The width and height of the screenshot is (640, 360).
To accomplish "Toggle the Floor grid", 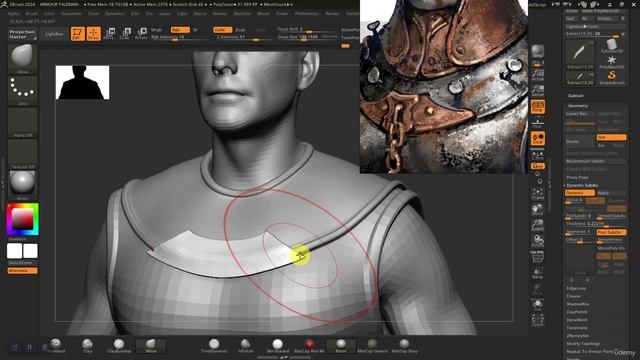I will [x=538, y=123].
